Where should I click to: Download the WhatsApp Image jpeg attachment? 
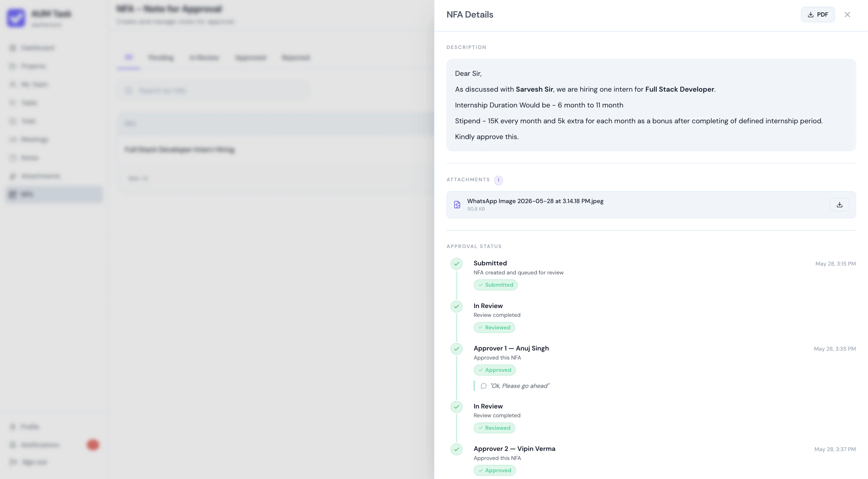pyautogui.click(x=839, y=204)
